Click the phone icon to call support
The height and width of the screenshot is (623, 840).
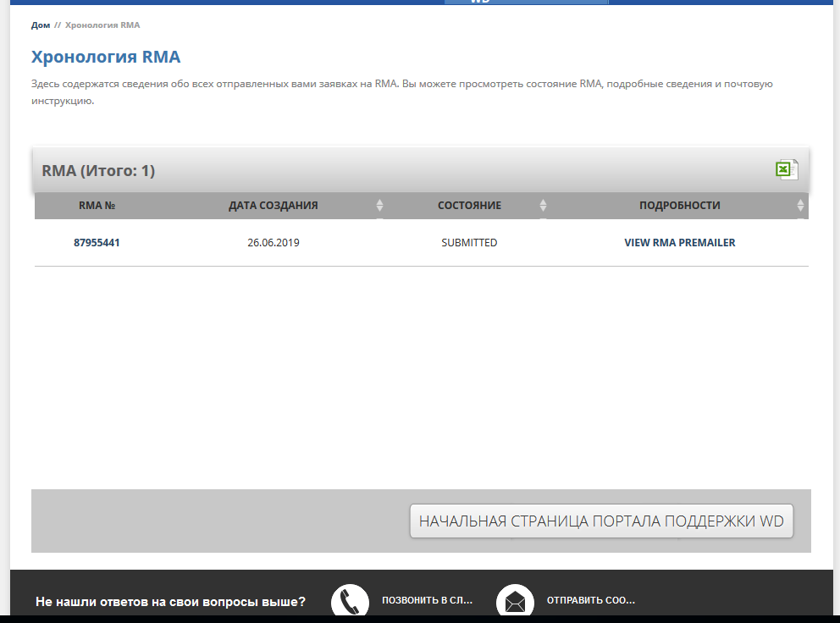(x=350, y=600)
